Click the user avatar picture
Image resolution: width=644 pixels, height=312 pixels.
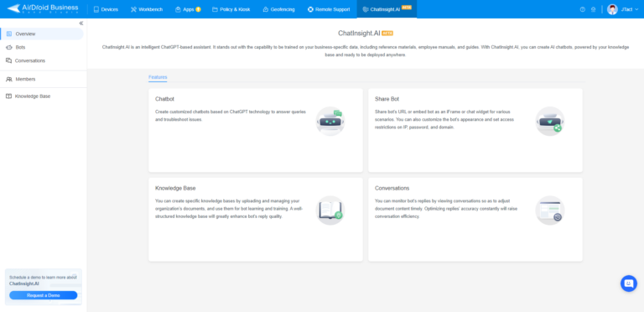click(612, 9)
